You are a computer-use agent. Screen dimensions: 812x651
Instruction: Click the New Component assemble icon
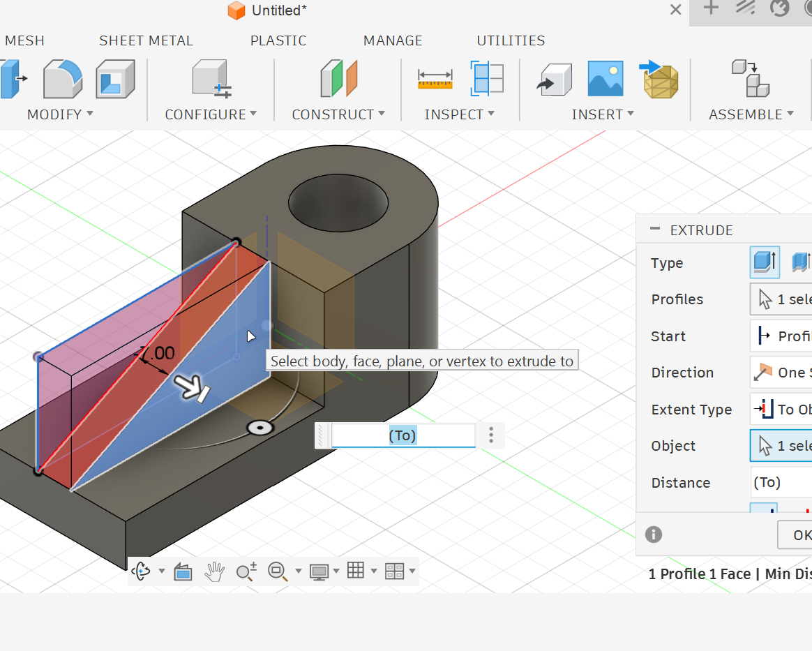[751, 79]
